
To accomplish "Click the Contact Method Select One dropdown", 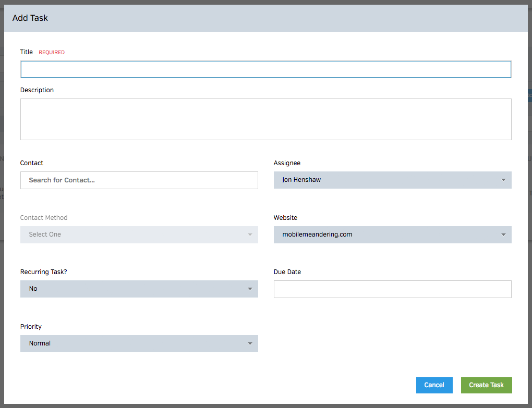I will point(139,234).
